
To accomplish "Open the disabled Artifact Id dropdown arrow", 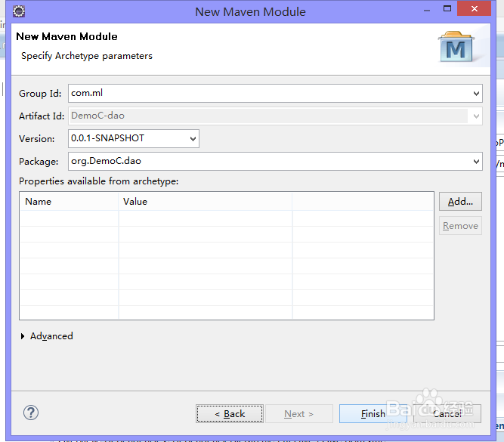I will click(476, 116).
